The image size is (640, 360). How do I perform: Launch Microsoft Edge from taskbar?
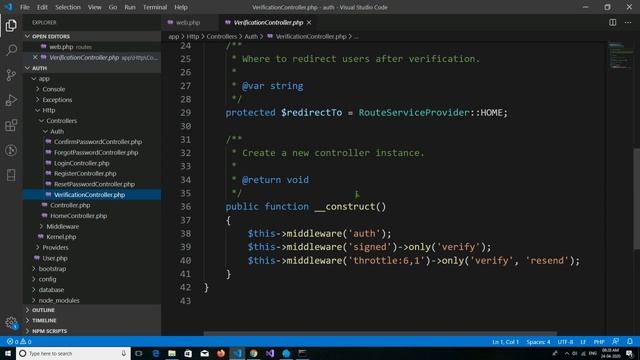point(156,353)
